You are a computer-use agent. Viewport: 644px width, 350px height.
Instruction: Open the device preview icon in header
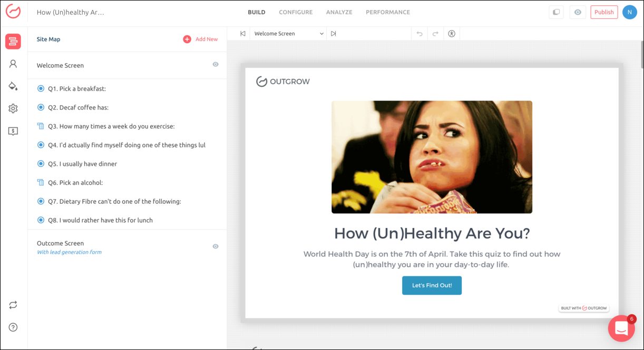[556, 12]
